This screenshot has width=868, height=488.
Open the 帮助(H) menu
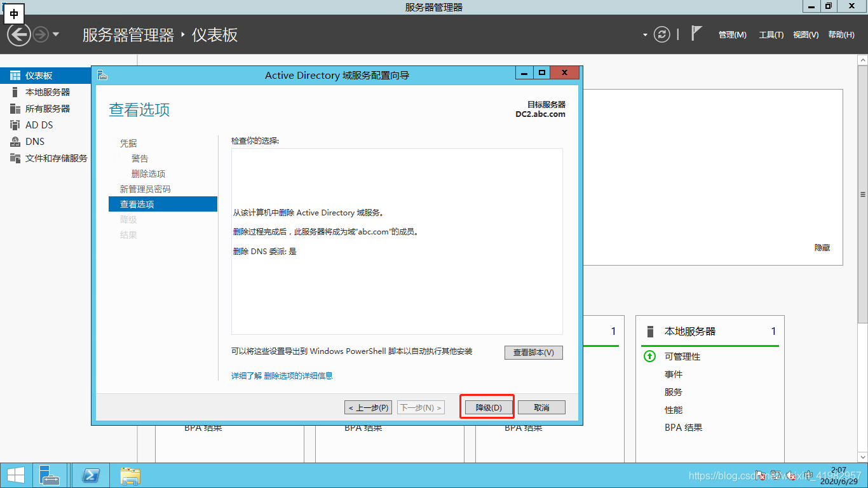click(x=841, y=35)
